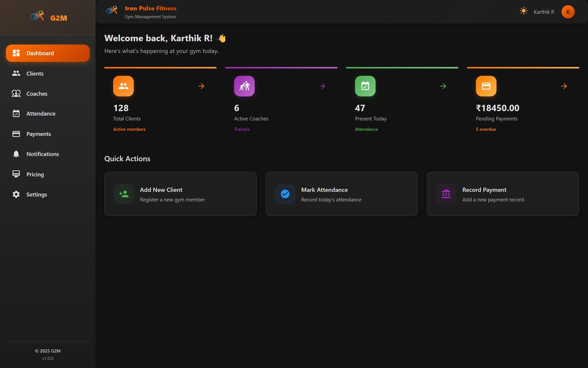
Task: Click the purple Active Coaches icon
Action: (244, 86)
